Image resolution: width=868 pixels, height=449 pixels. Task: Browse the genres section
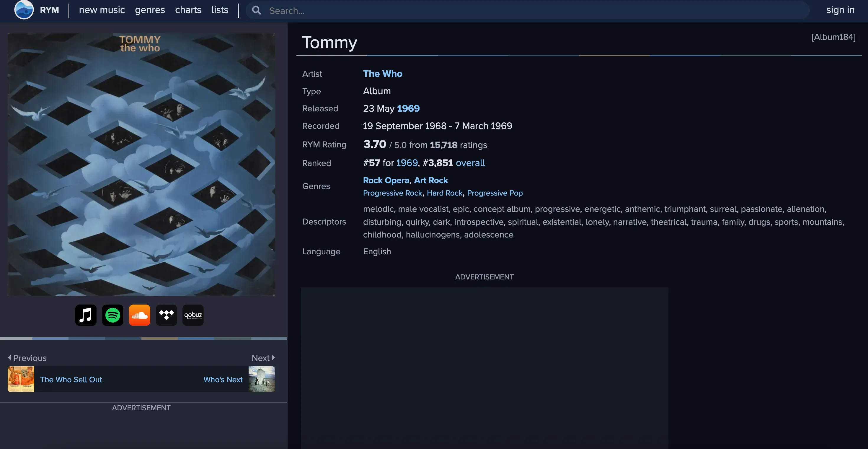[150, 10]
